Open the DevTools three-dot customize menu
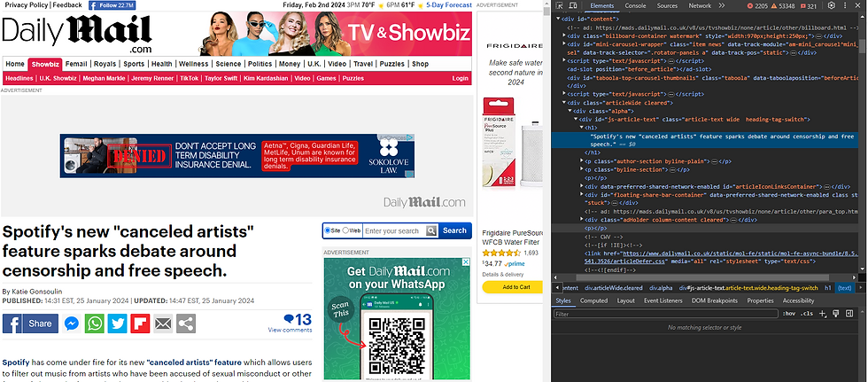 (x=846, y=5)
